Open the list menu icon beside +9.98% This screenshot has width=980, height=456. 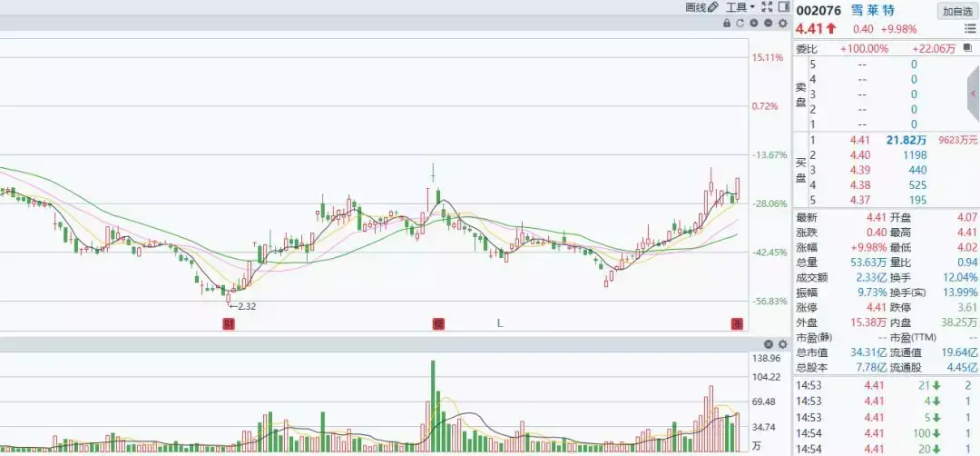970,29
